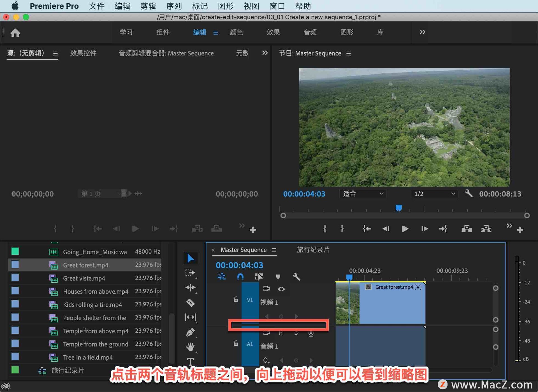Screen dimensions: 538x392
Task: Toggle lock on audio track A1
Action: coord(236,344)
